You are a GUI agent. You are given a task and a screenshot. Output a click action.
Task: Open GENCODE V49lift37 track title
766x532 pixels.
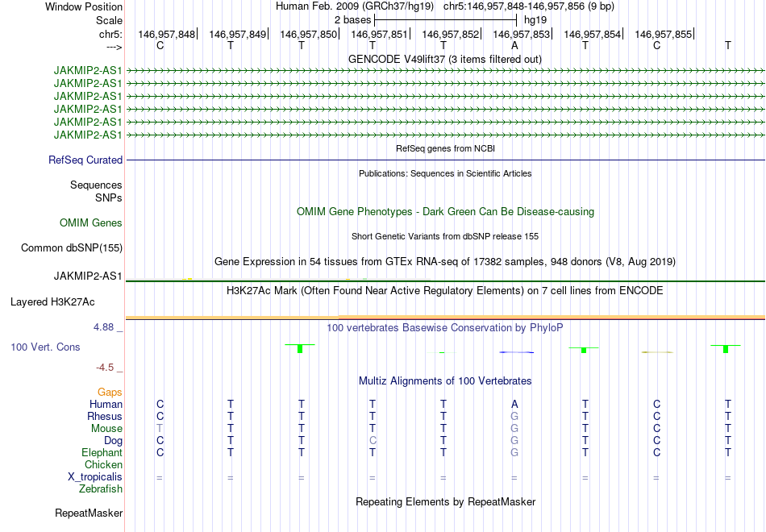444,59
